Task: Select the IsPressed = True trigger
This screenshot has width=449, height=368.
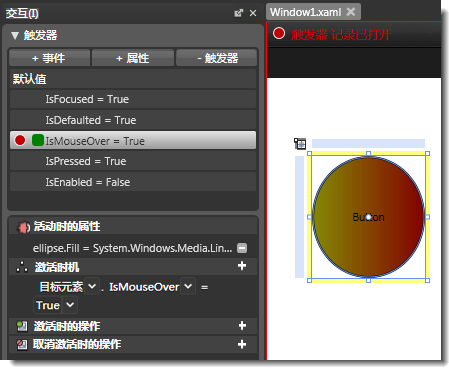Action: pos(133,161)
